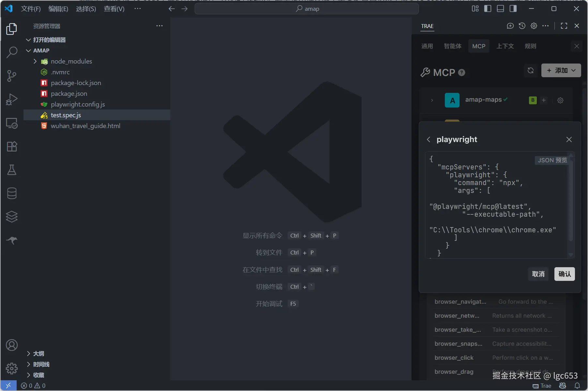The height and width of the screenshot is (391, 588).
Task: Expand the amap-maps server chevron
Action: coord(432,100)
